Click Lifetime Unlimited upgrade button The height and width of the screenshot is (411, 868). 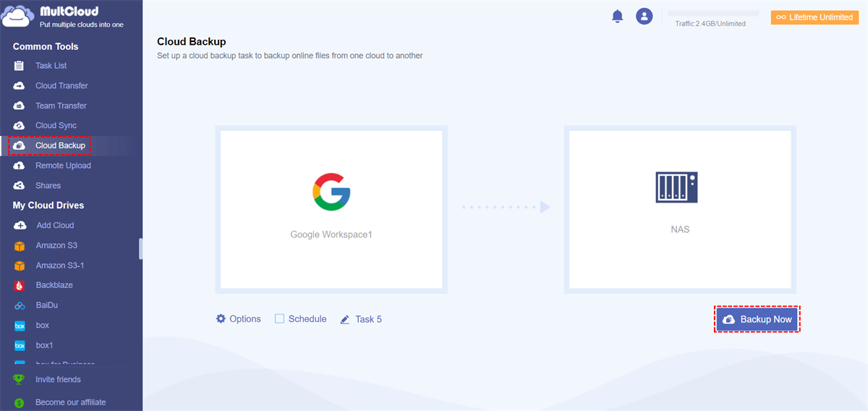(814, 17)
